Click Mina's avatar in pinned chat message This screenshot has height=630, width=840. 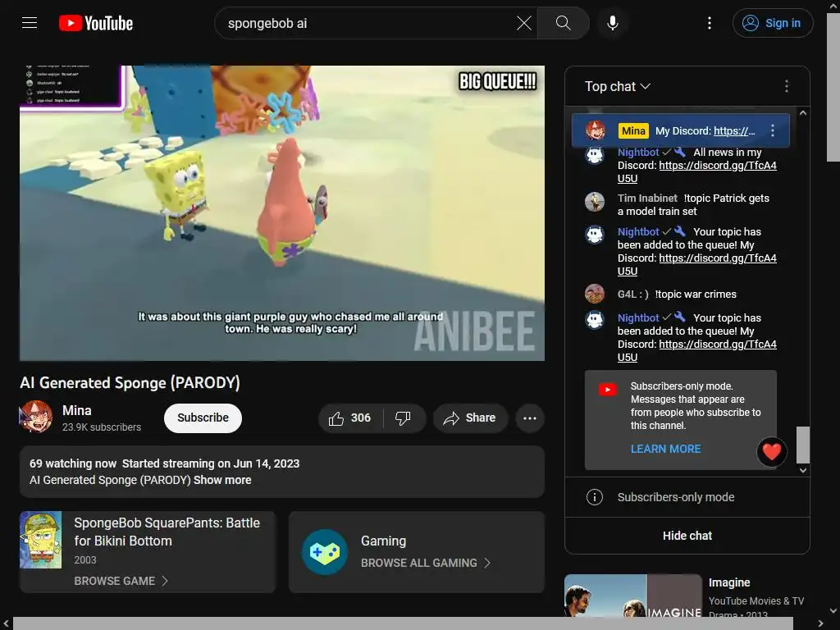[595, 130]
